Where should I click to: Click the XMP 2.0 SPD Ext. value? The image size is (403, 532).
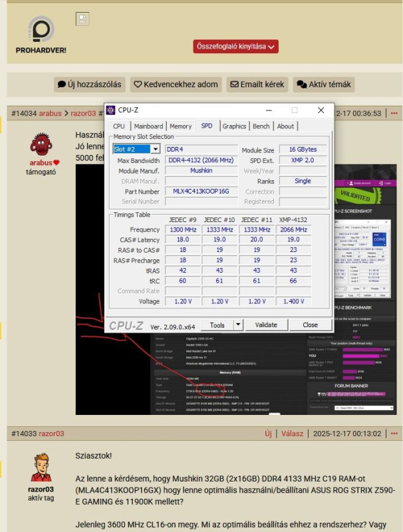pyautogui.click(x=303, y=160)
